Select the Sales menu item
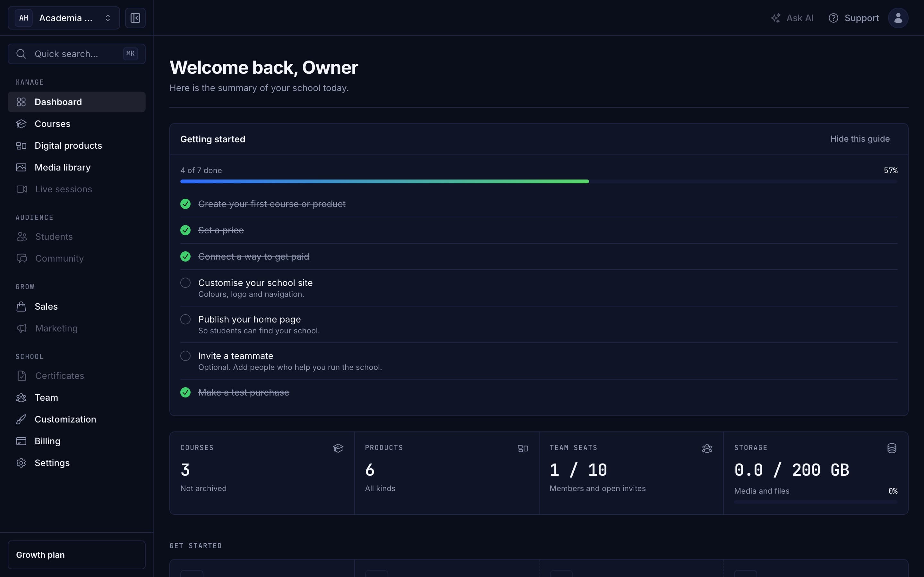Image resolution: width=924 pixels, height=577 pixels. click(x=76, y=306)
